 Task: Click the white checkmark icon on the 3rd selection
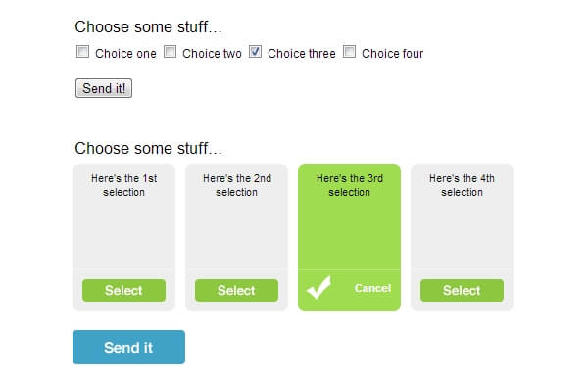pos(318,289)
